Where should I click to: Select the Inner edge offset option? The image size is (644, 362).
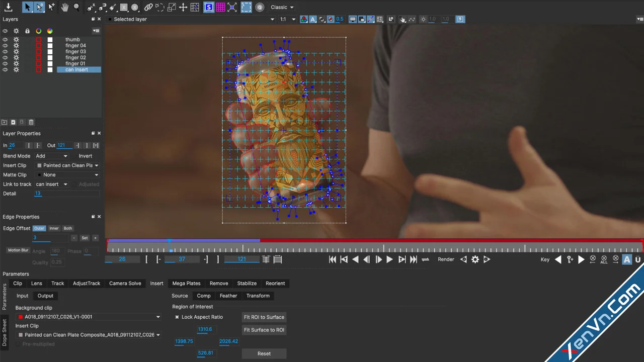click(x=54, y=228)
